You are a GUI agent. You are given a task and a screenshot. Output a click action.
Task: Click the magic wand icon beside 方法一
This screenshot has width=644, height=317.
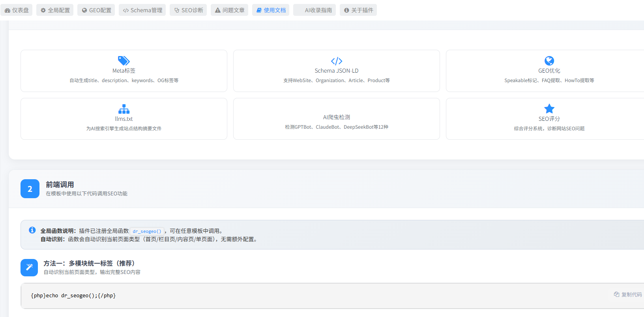(29, 268)
